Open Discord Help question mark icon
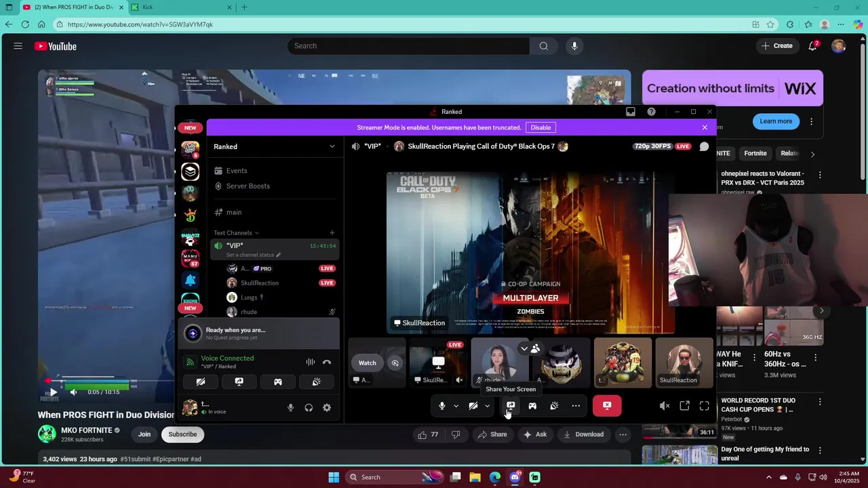Image resolution: width=868 pixels, height=488 pixels. tap(652, 112)
